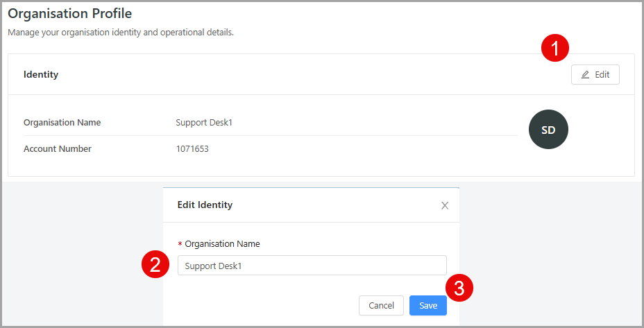This screenshot has height=328, width=644.
Task: Click the Identity section heading
Action: [41, 75]
